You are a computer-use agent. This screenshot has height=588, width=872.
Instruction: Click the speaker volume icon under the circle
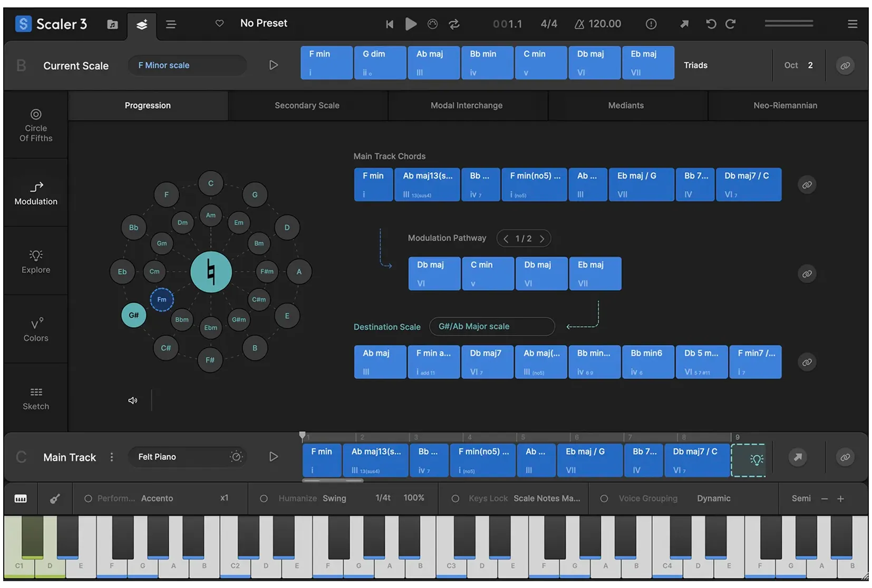pyautogui.click(x=133, y=400)
